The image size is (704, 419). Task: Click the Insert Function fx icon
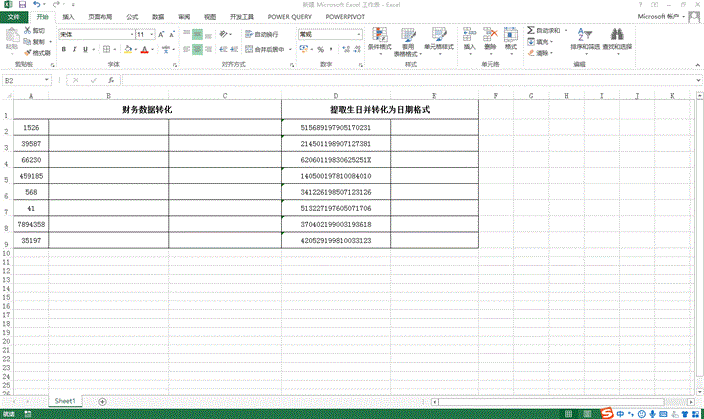point(111,80)
